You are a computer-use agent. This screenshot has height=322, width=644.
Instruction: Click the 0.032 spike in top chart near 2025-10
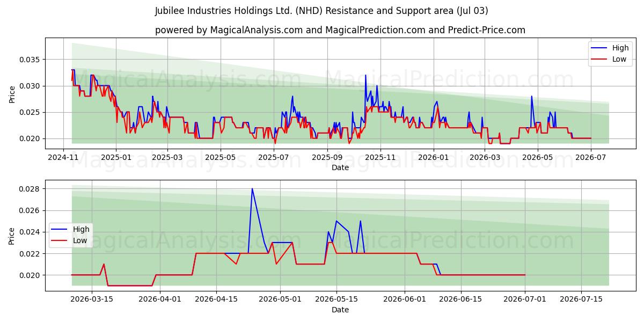point(365,75)
